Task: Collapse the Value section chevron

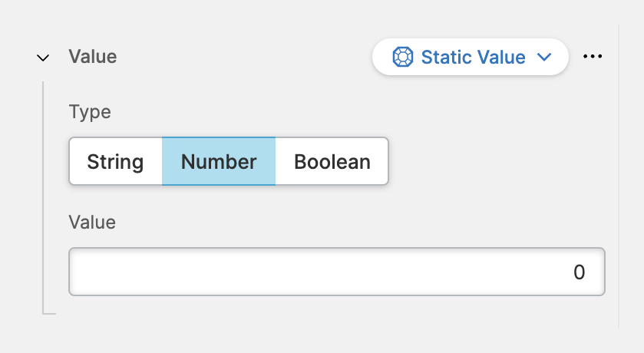Action: (x=44, y=58)
